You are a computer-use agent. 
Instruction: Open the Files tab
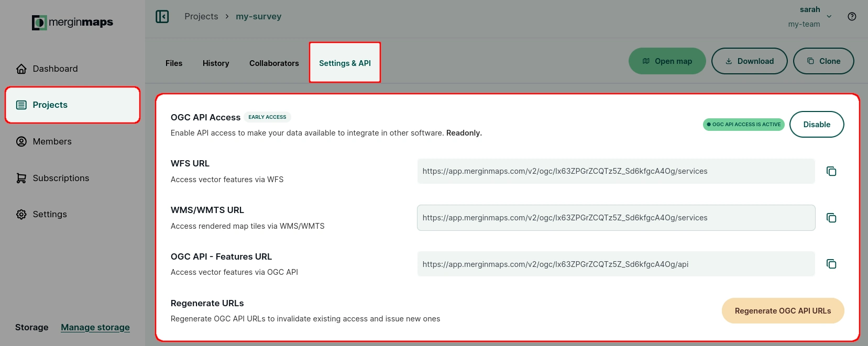174,63
